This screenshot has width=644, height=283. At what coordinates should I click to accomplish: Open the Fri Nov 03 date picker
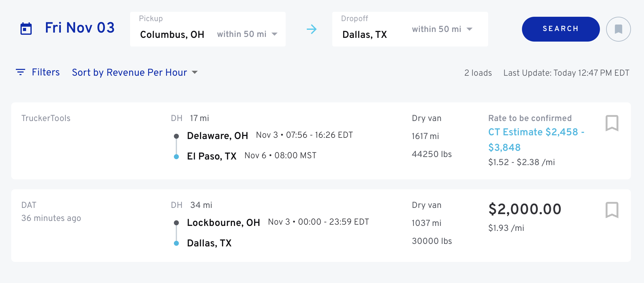point(80,28)
